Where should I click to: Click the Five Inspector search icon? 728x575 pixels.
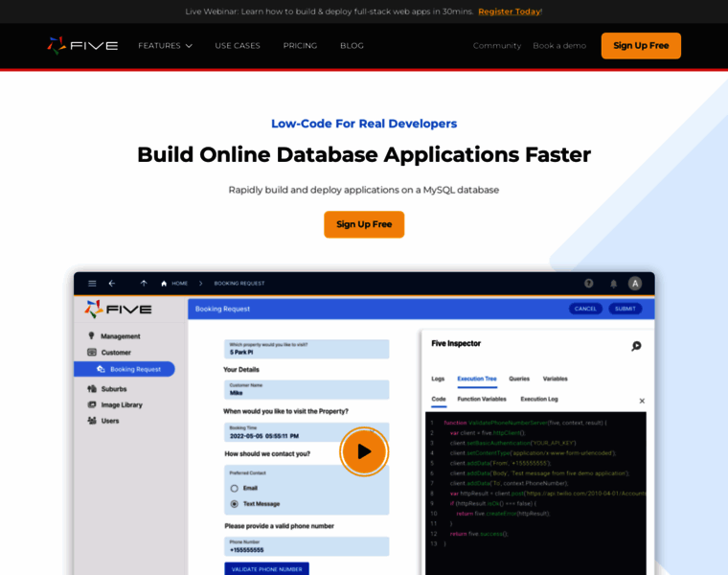coord(636,346)
